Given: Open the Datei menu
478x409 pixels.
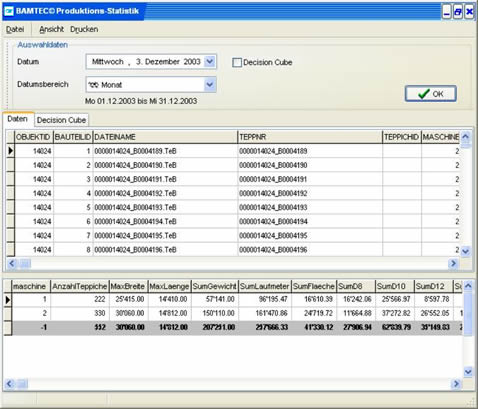Looking at the screenshot, I should 15,29.
